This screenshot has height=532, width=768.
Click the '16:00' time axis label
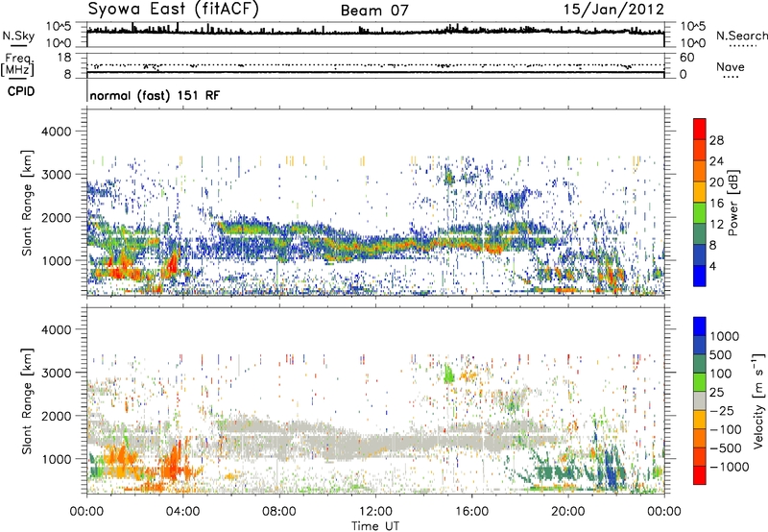coord(471,512)
